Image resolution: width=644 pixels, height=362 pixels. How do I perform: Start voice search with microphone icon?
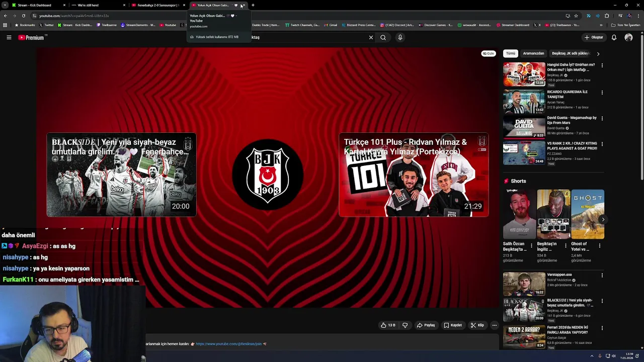click(x=400, y=37)
